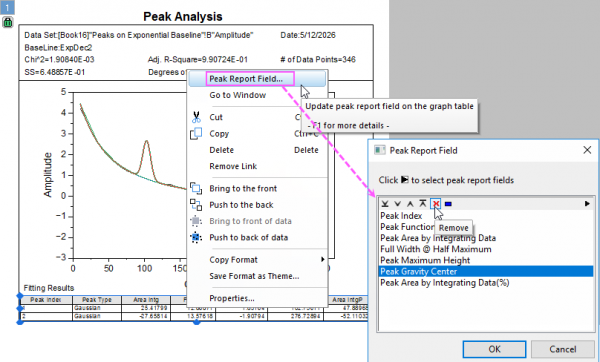Select highlighted Peak Gravity Center row
The image size is (600, 362).
click(x=486, y=271)
